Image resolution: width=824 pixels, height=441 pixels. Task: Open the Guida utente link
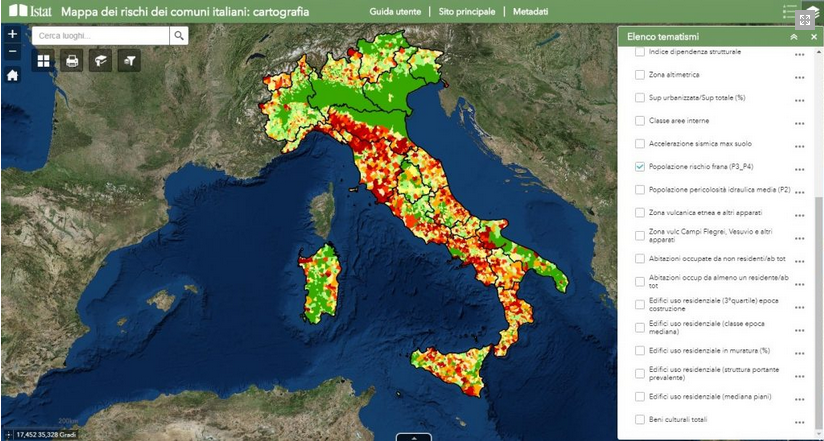394,12
